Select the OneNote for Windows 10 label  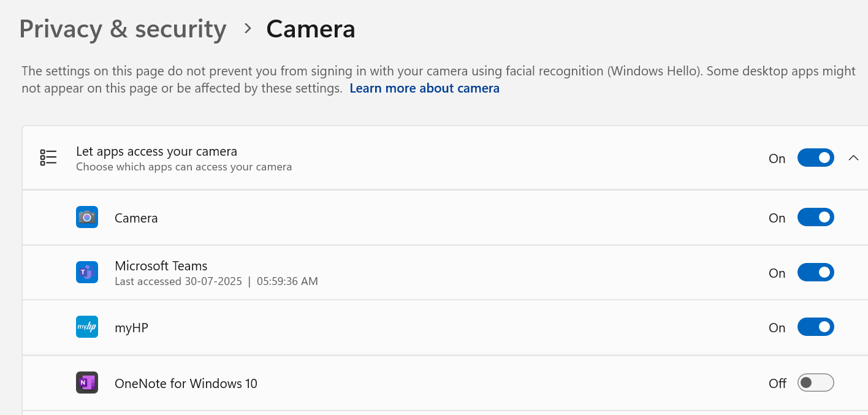click(x=186, y=384)
